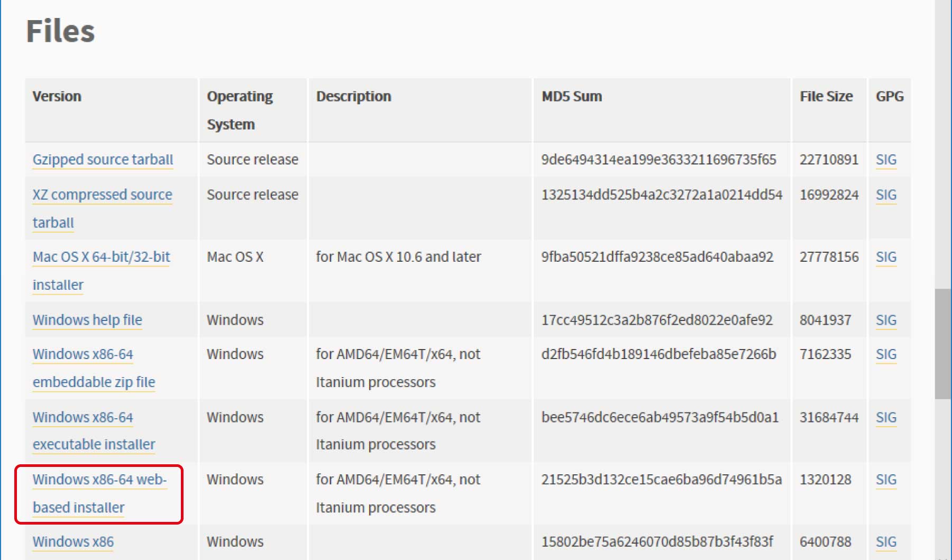Click file size 7162335
The image size is (952, 560).
(825, 354)
